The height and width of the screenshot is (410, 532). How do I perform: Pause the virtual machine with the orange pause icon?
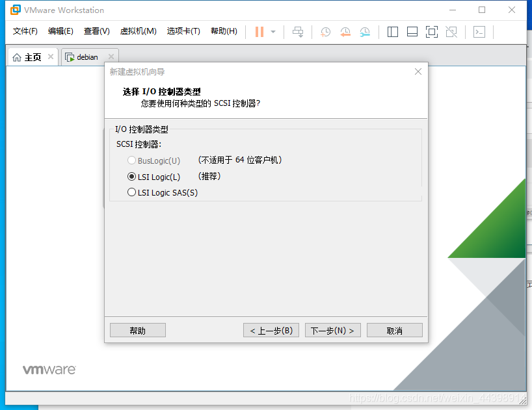coord(259,32)
